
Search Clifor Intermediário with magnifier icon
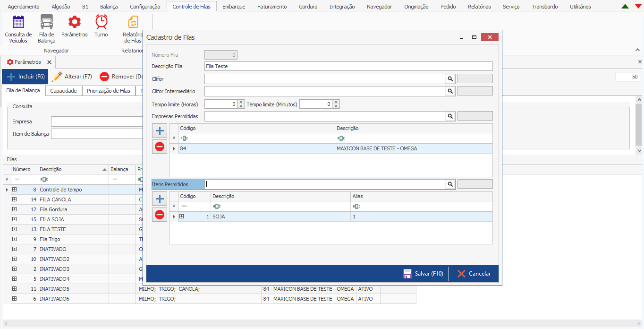[450, 91]
